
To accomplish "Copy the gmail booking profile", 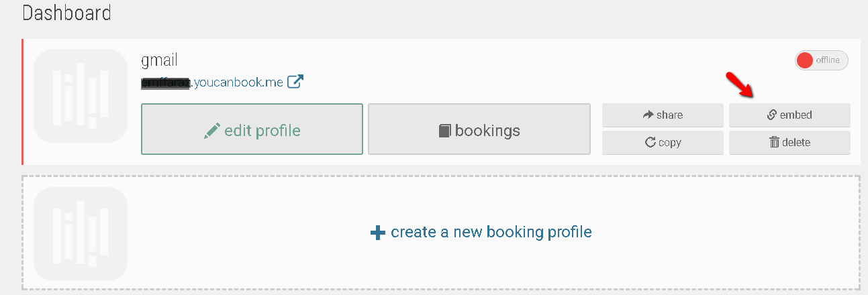I will coord(663,142).
